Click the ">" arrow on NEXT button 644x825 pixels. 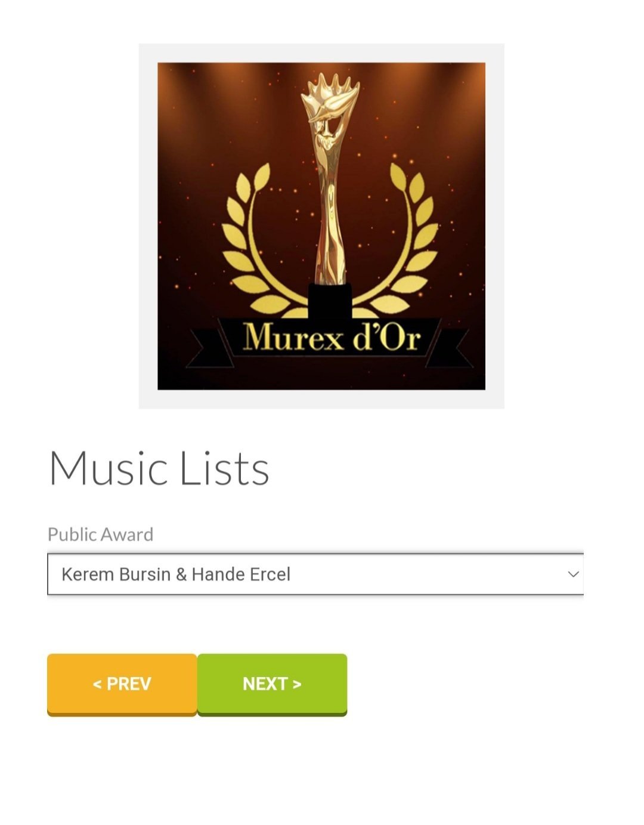[x=297, y=684]
